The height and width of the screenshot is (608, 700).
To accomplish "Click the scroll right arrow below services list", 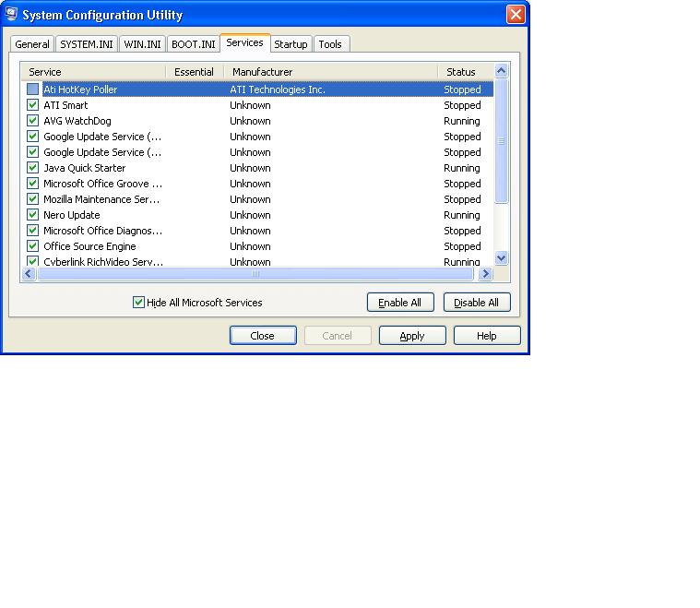I will pyautogui.click(x=485, y=273).
